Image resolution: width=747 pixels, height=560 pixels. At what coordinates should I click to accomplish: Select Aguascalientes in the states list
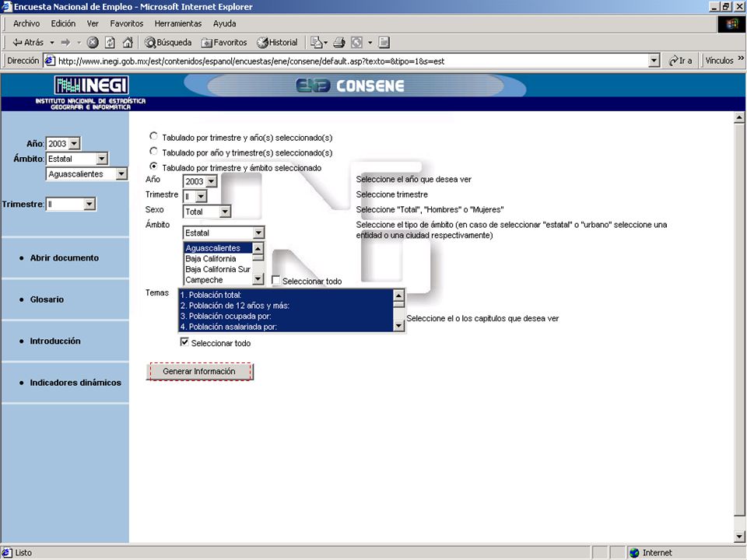(218, 248)
